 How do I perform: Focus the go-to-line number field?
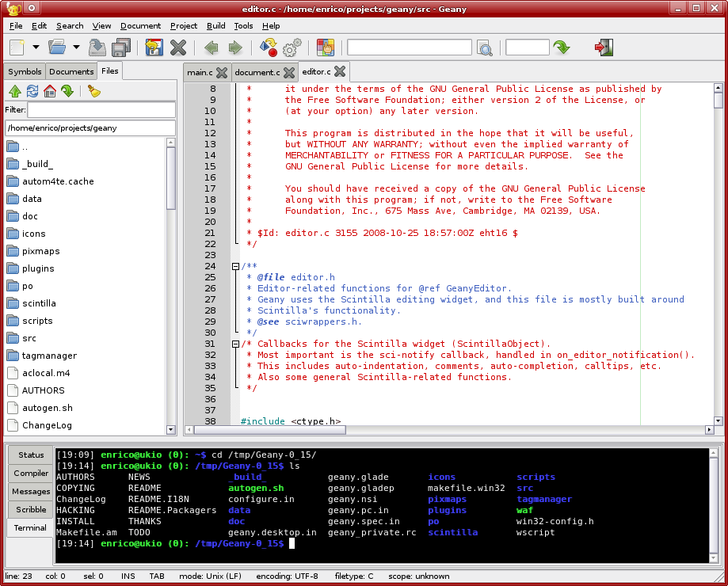pyautogui.click(x=527, y=48)
